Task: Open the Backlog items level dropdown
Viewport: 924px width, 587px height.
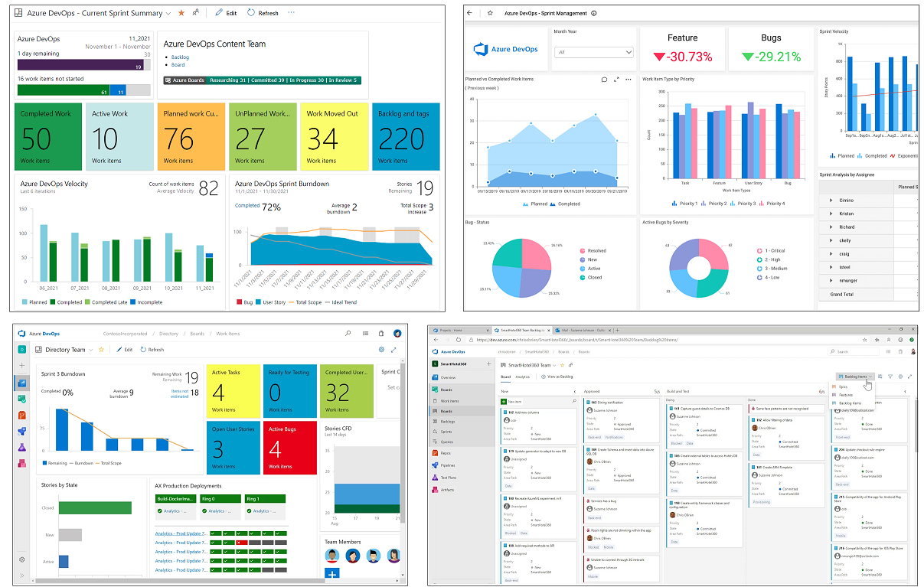Action: 857,377
